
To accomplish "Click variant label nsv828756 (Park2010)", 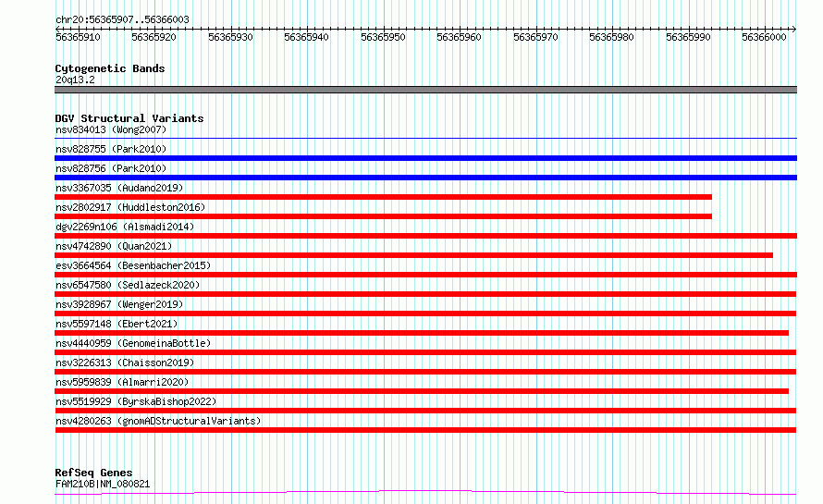I will (111, 168).
